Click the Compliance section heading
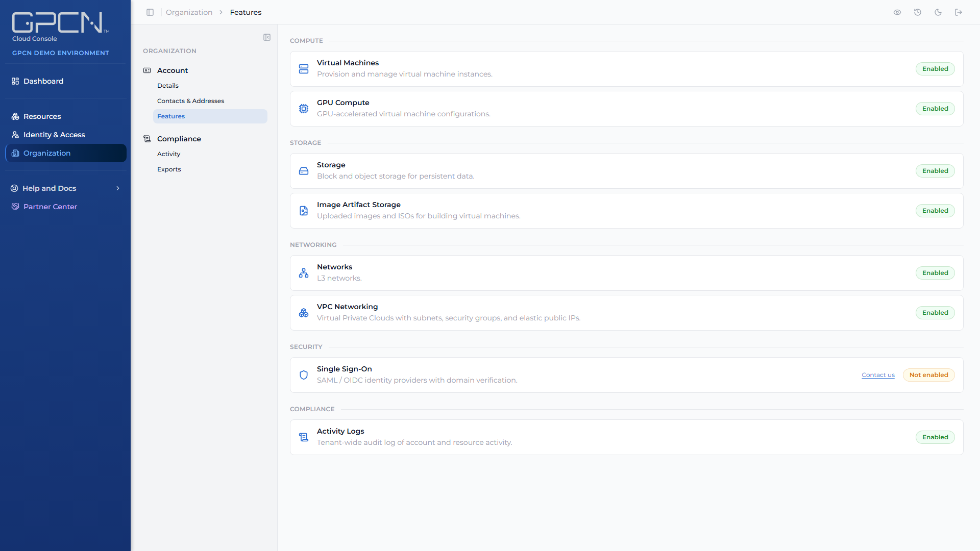 point(179,139)
